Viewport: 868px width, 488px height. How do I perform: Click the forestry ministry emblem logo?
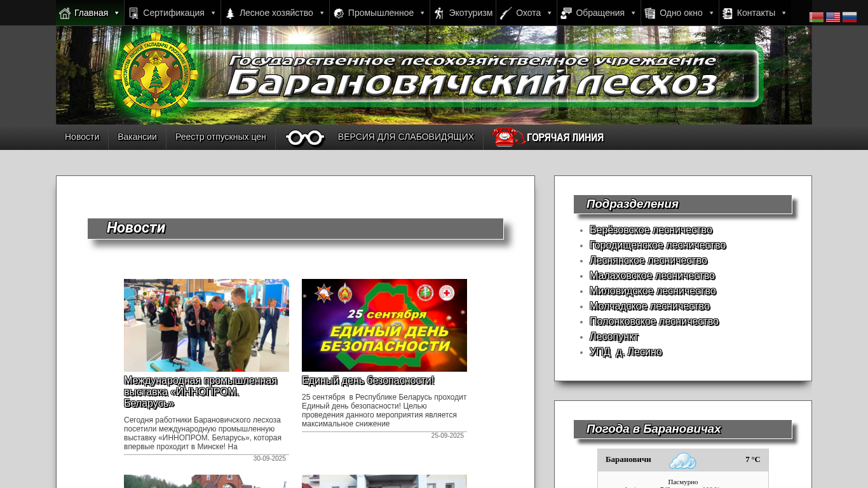click(x=156, y=75)
